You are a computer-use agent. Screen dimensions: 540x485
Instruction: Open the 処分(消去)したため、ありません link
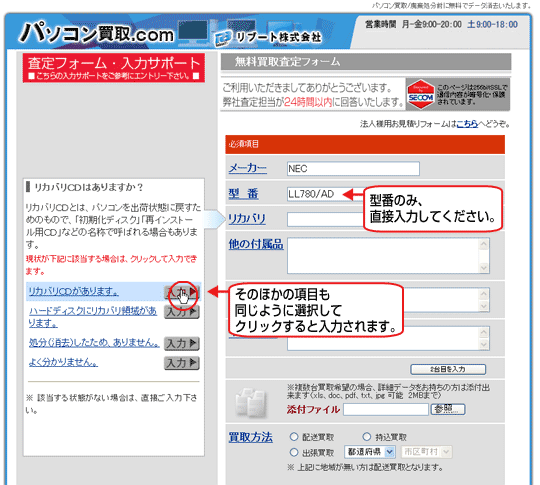click(x=94, y=342)
